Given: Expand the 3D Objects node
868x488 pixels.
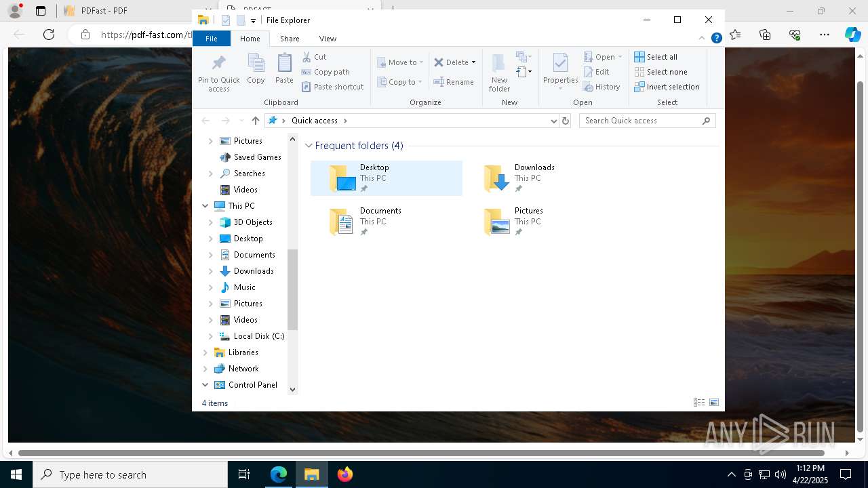Looking at the screenshot, I should tap(210, 222).
